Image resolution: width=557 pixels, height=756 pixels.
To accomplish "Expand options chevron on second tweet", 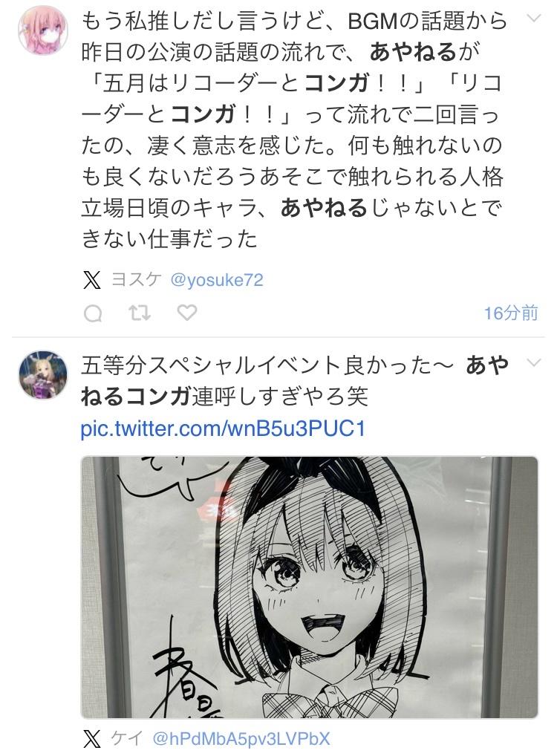I will 533,362.
